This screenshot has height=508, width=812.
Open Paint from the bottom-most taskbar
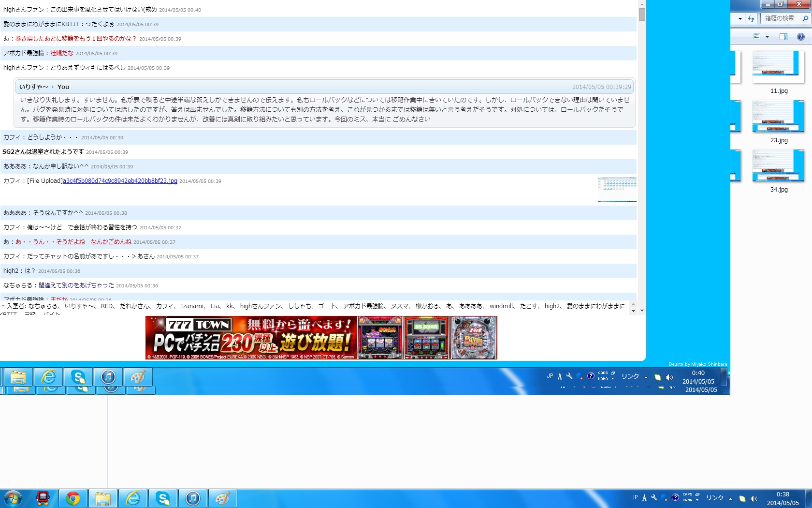point(223,498)
